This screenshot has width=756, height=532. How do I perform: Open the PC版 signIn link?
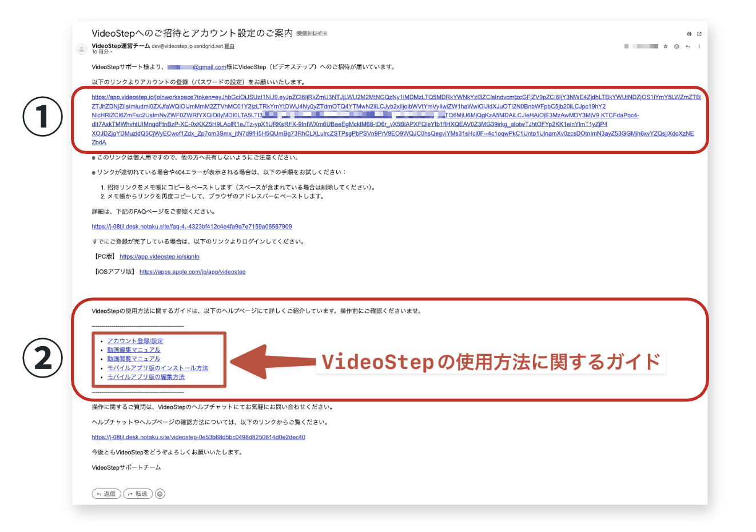pos(160,257)
